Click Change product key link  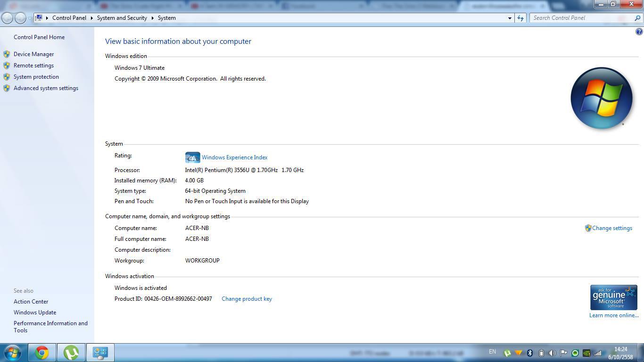pyautogui.click(x=247, y=299)
